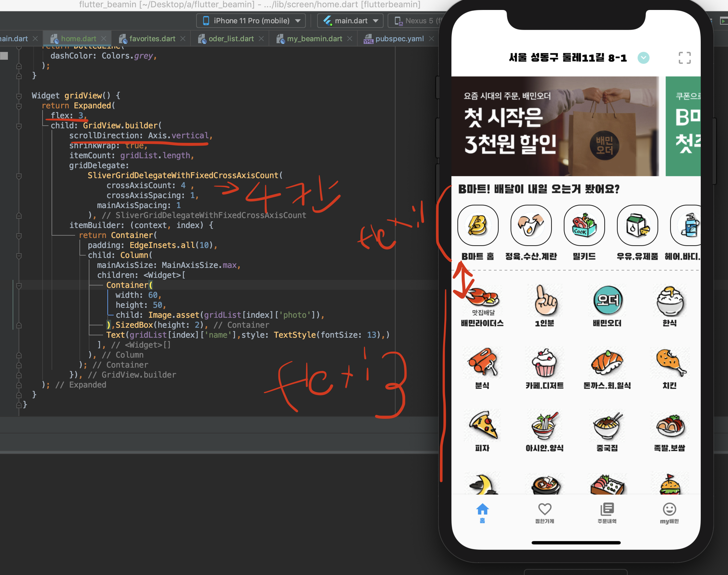Close the home.dart tab
This screenshot has height=575, width=728.
pos(104,39)
